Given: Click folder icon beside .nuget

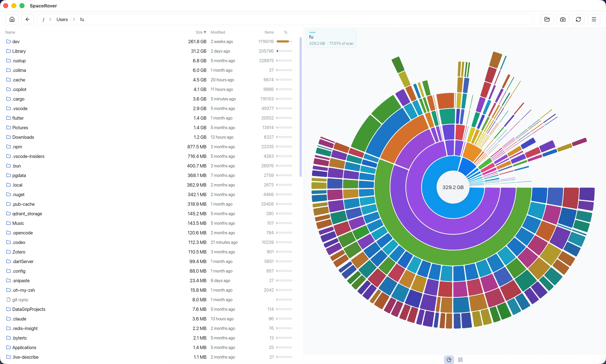Looking at the screenshot, I should click(x=8, y=194).
